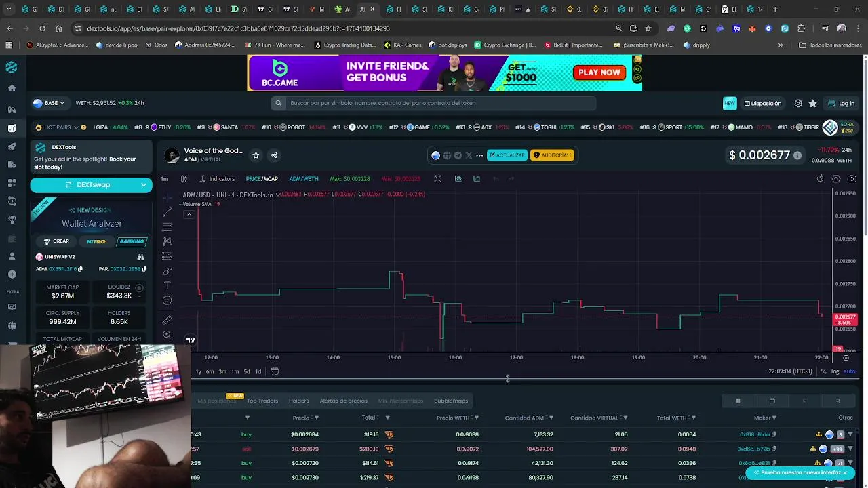Open the Total column filter

(387, 418)
